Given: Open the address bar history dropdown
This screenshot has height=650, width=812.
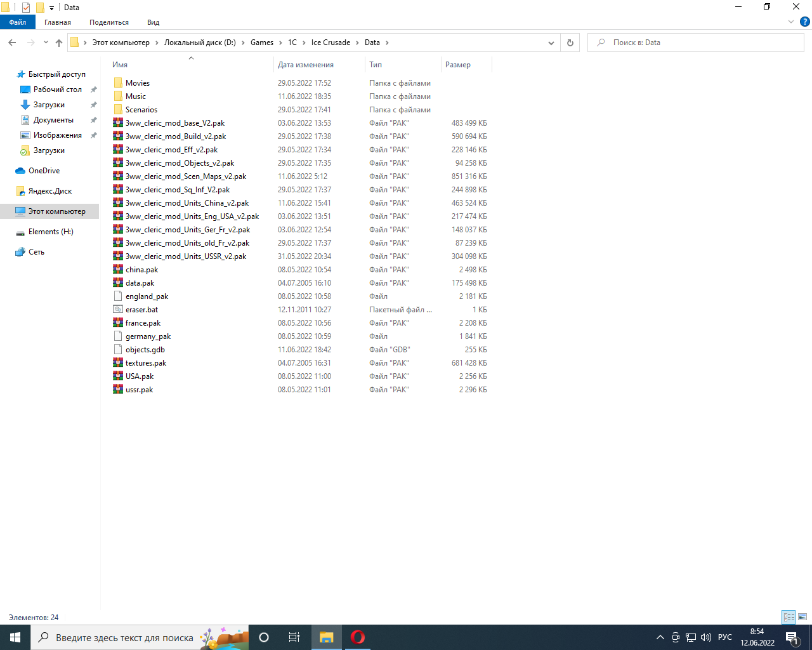Looking at the screenshot, I should pos(551,43).
